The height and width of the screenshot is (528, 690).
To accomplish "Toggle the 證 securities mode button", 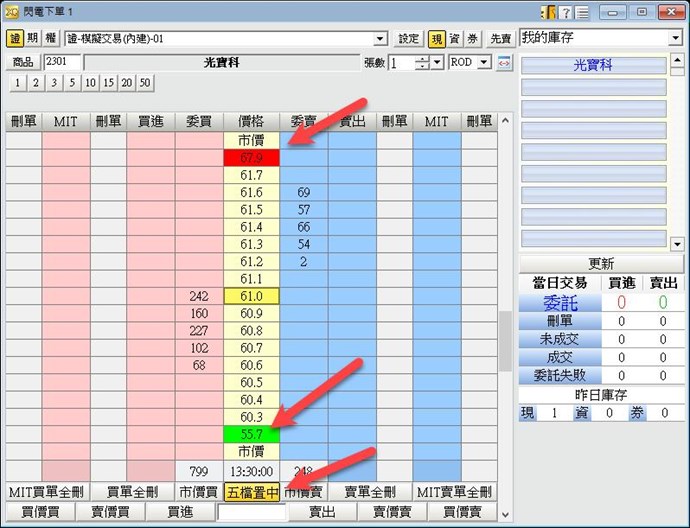I will point(15,38).
